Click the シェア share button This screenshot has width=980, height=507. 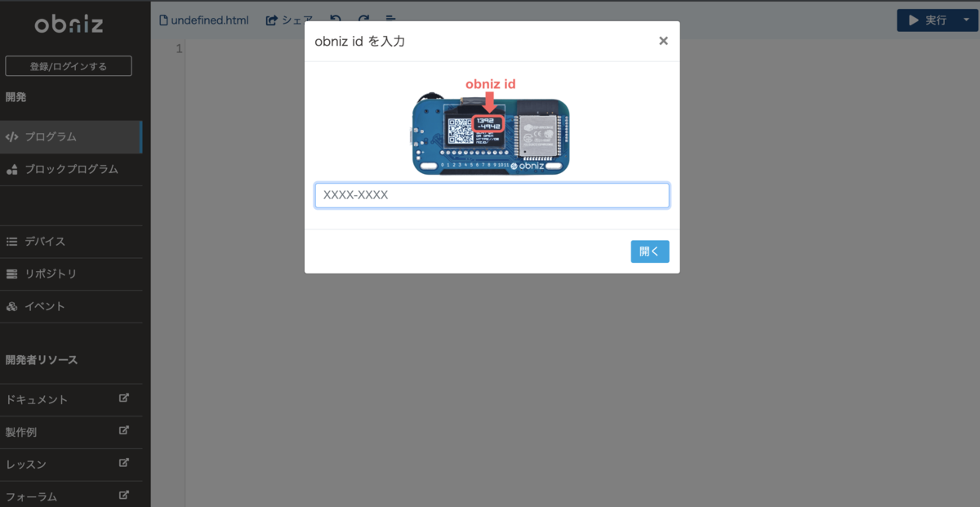tap(290, 20)
